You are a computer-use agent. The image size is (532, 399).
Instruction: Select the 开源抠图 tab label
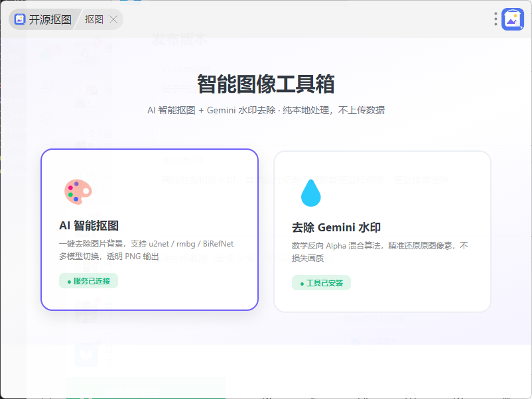point(50,20)
